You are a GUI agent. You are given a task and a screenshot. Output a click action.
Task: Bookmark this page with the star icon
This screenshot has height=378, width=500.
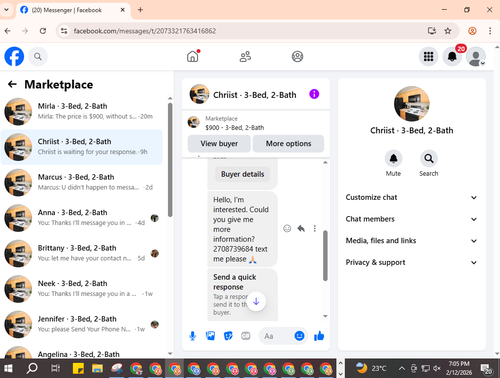pyautogui.click(x=448, y=31)
